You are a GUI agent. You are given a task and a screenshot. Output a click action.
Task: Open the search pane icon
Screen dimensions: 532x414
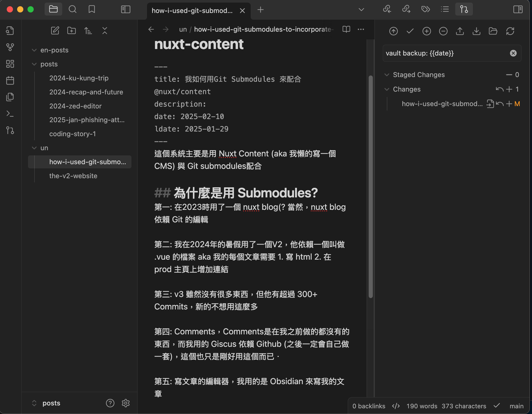(73, 10)
